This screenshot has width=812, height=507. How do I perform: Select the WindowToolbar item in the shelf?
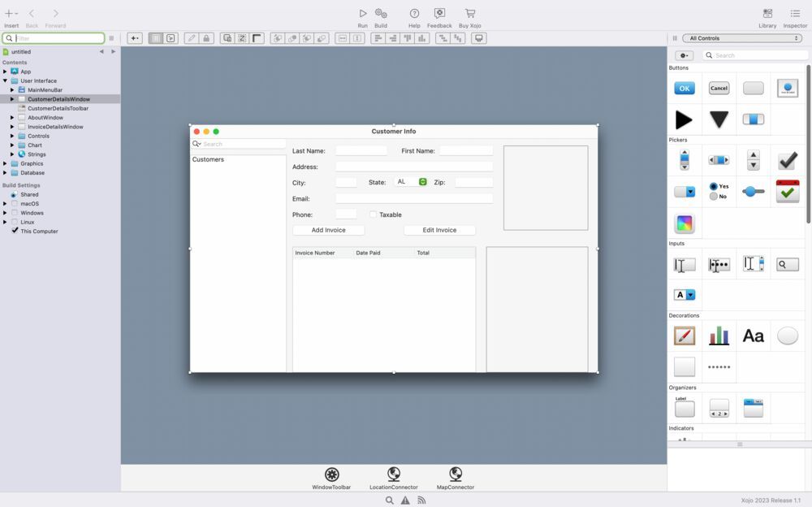pos(331,478)
